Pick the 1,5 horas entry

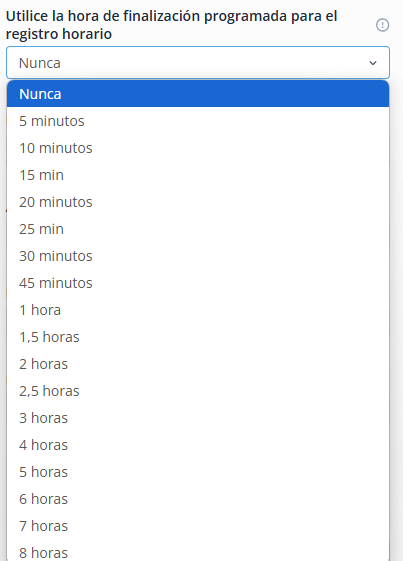(198, 337)
